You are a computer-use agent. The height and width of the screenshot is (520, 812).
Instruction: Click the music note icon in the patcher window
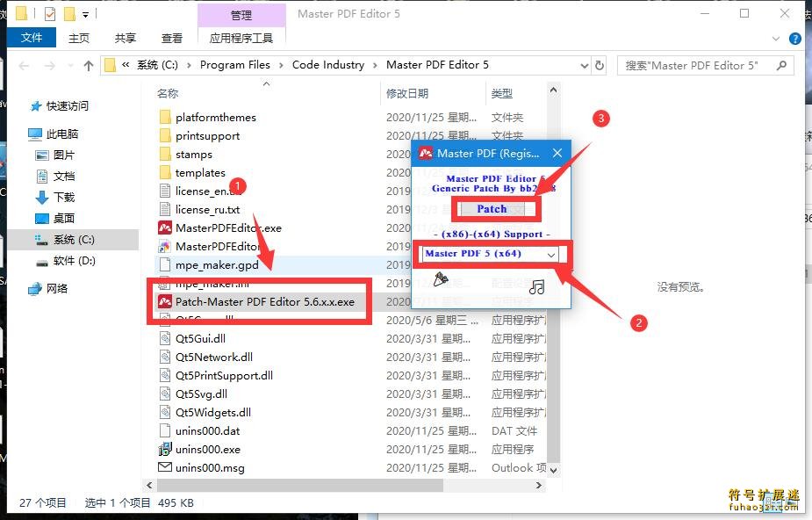[x=536, y=287]
